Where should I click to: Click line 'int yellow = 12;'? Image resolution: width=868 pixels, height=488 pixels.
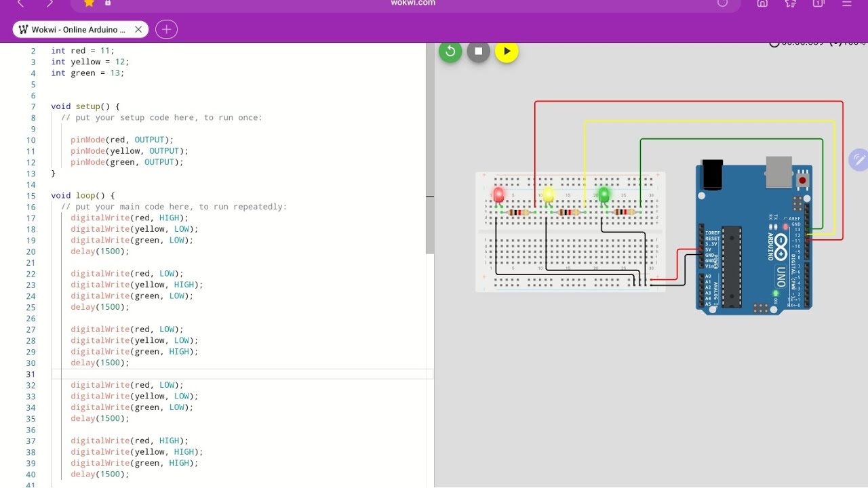pyautogui.click(x=90, y=62)
